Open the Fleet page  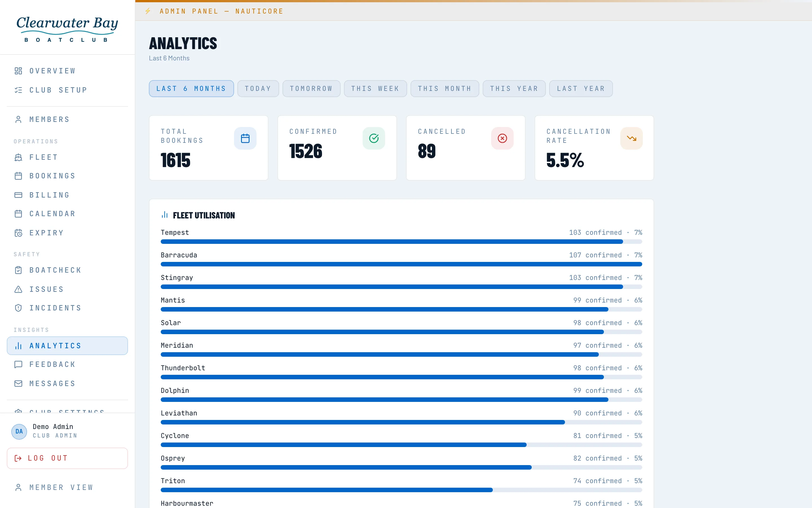[x=67, y=157]
